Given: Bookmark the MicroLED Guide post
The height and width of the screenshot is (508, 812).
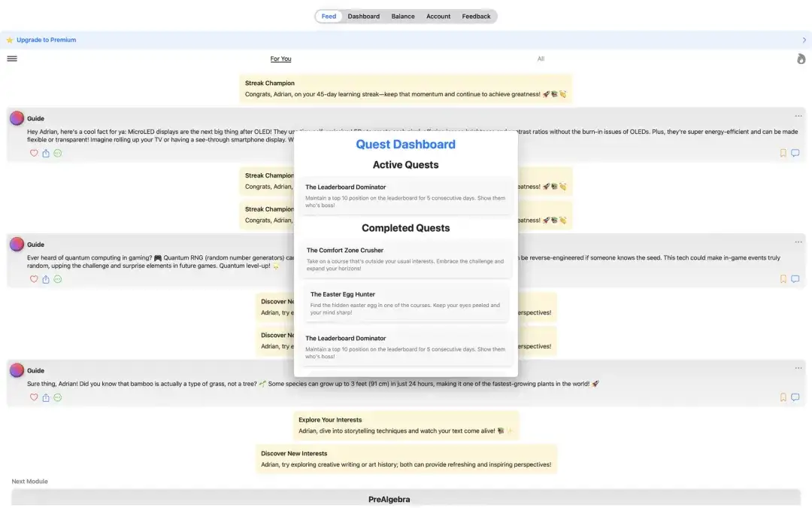Looking at the screenshot, I should [x=783, y=153].
